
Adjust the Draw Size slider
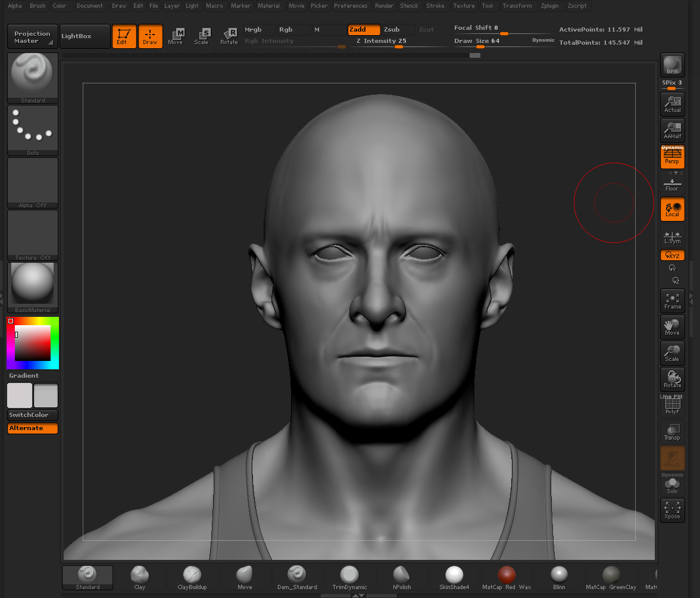coord(504,42)
